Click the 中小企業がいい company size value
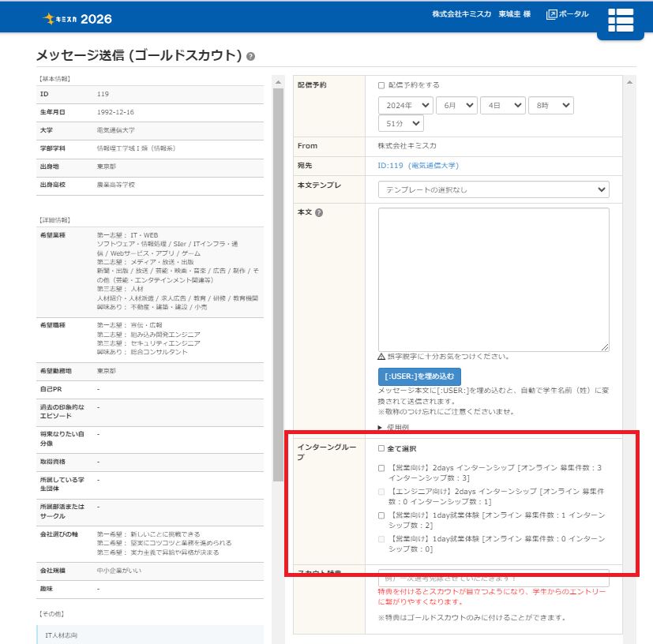The image size is (653, 644). point(119,571)
